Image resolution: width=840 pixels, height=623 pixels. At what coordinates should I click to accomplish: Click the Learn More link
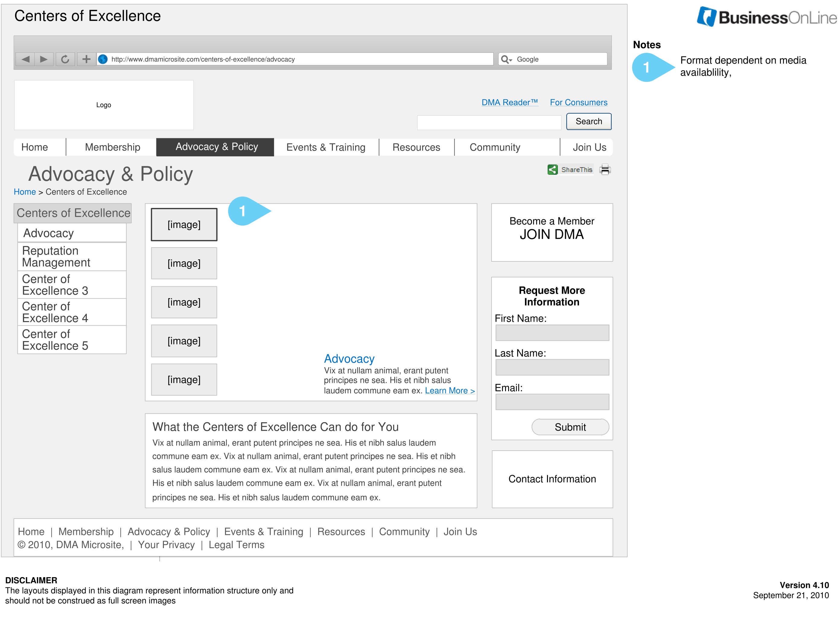coord(450,391)
